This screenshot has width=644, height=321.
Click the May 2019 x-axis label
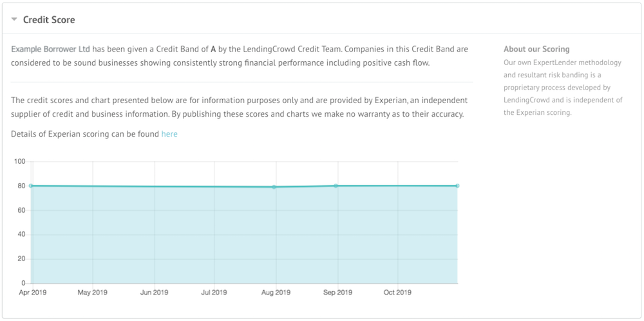[92, 293]
